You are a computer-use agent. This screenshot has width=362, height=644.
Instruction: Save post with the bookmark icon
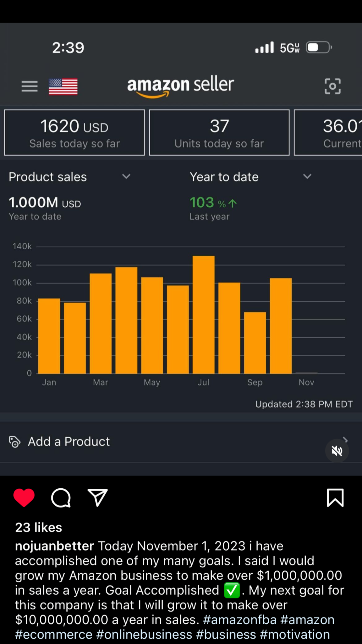[335, 498]
